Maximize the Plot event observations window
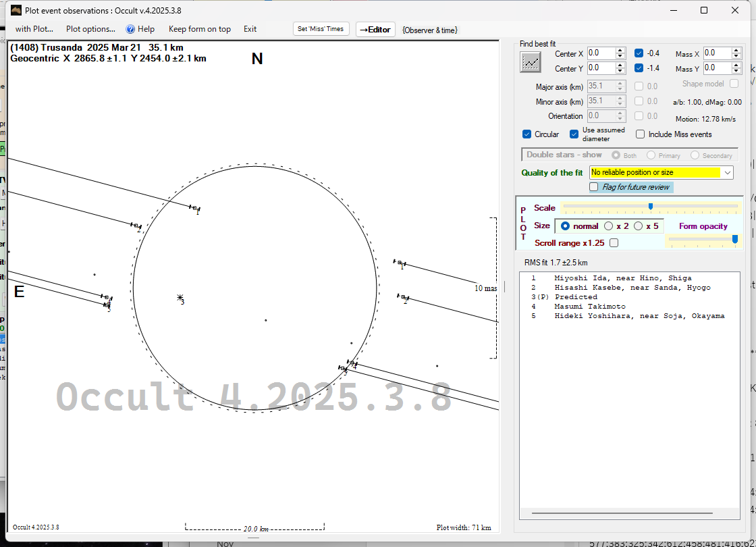756x547 pixels. (704, 10)
